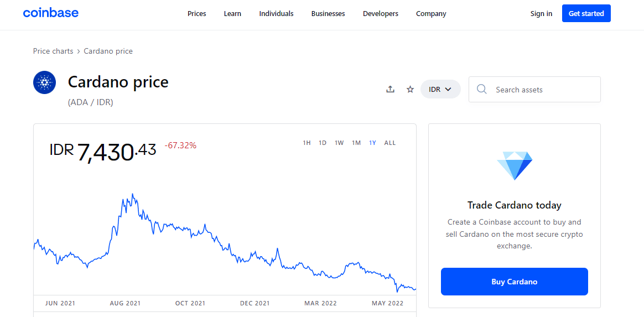Click the Get started button
Viewport: 644px width, 317px height.
click(586, 13)
